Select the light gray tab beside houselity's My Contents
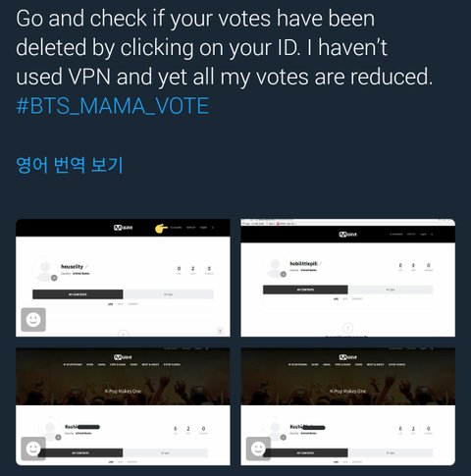The width and height of the screenshot is (471, 476). (x=169, y=294)
